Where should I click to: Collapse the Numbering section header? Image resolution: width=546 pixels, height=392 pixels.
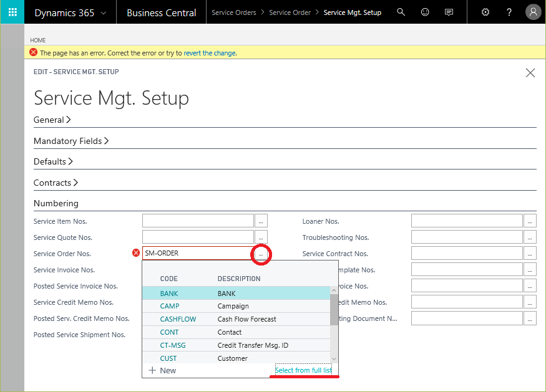click(x=56, y=203)
